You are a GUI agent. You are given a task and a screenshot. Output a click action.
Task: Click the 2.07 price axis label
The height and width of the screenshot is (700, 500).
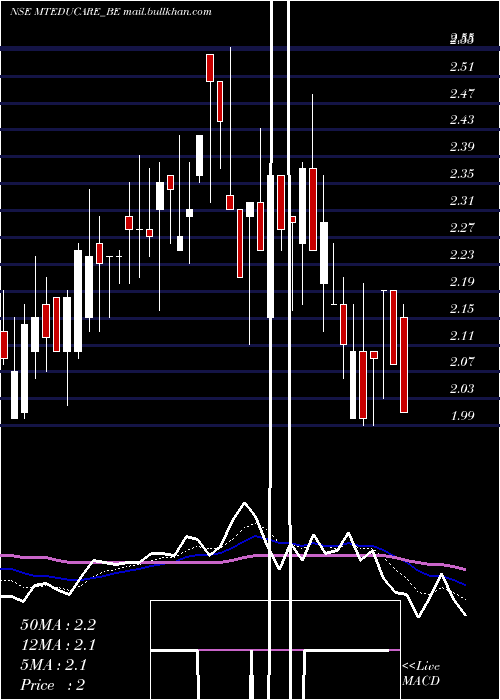click(462, 361)
